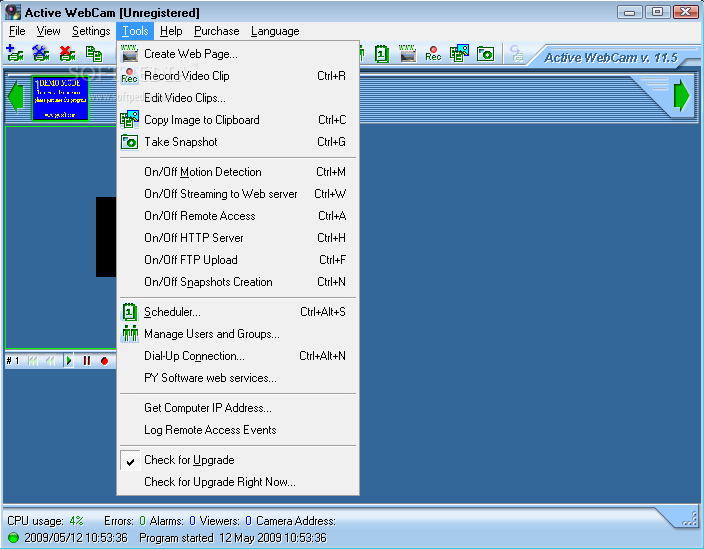This screenshot has height=549, width=704.
Task: Open the File menu
Action: tap(17, 31)
